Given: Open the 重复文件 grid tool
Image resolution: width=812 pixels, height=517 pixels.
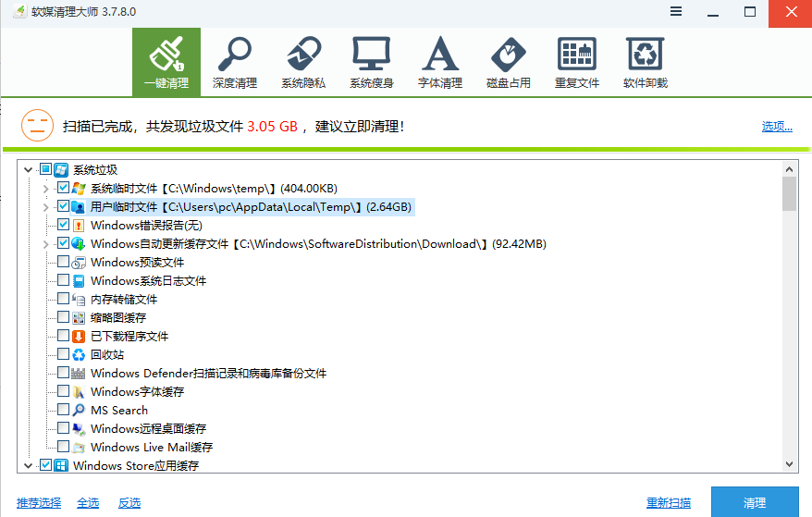Looking at the screenshot, I should point(576,62).
